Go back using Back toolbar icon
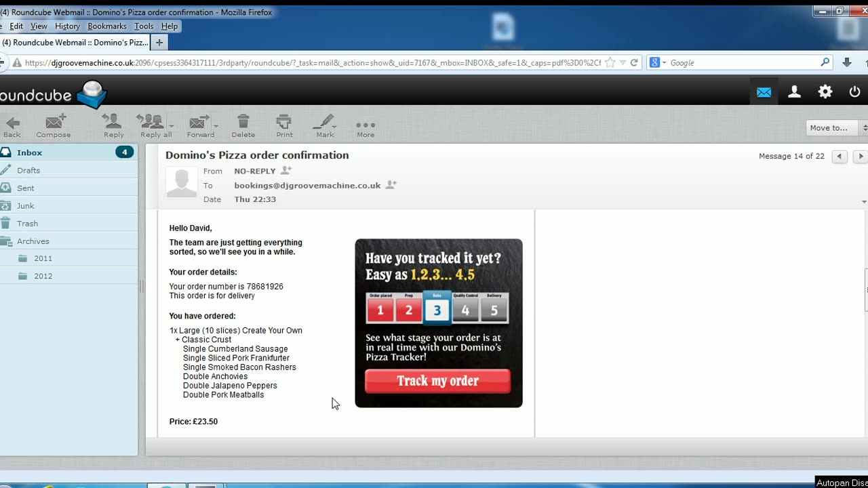Viewport: 868px width, 488px height. (x=12, y=125)
